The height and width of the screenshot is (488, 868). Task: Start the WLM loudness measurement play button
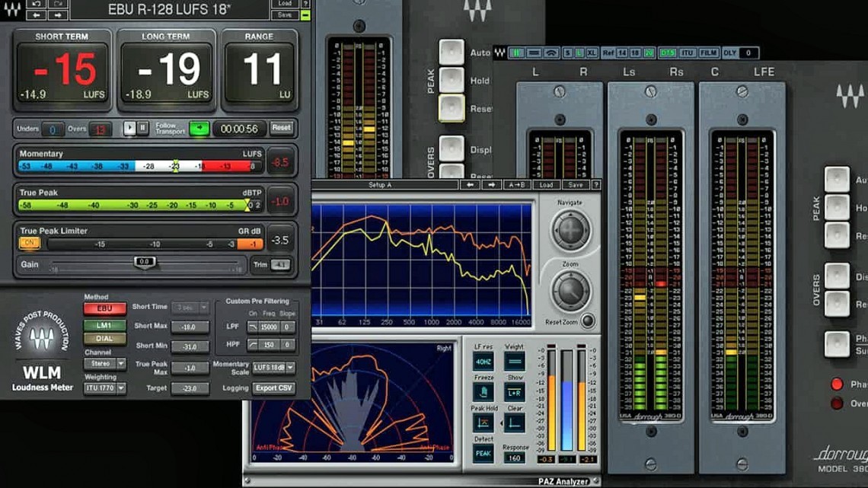coord(129,129)
